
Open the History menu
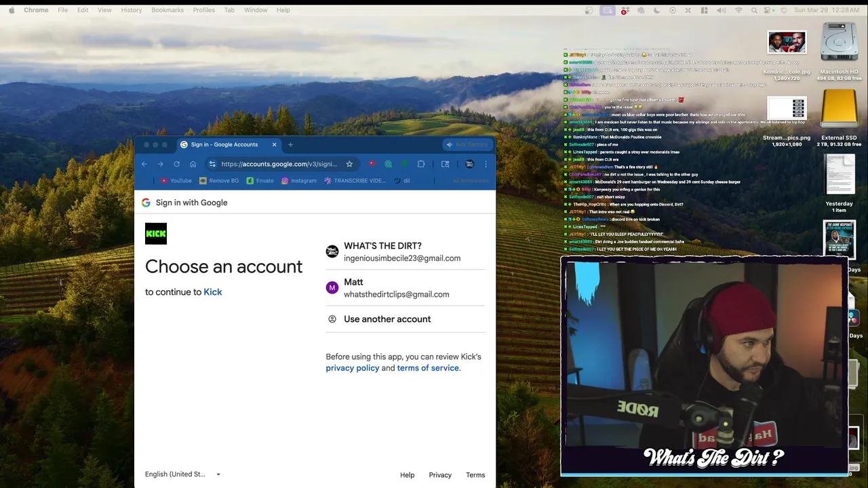pyautogui.click(x=132, y=10)
